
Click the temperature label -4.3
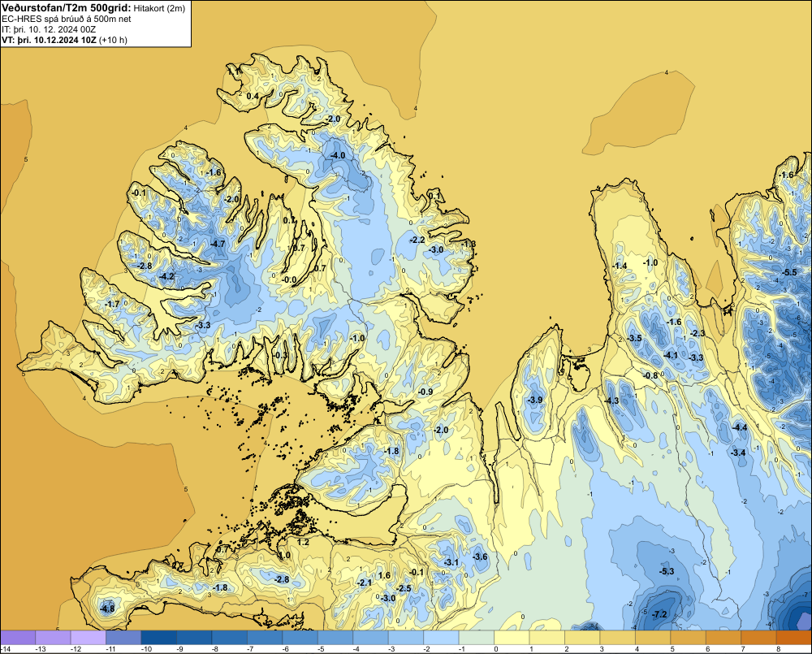coord(611,401)
